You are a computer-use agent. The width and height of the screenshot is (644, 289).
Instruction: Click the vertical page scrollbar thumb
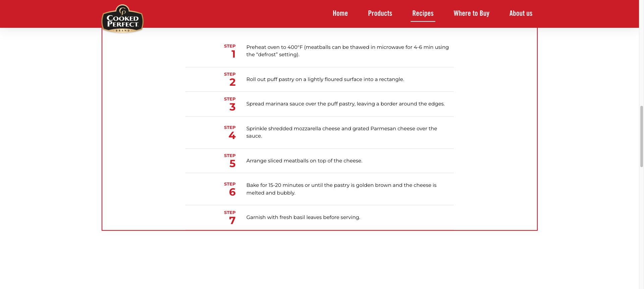click(x=641, y=136)
